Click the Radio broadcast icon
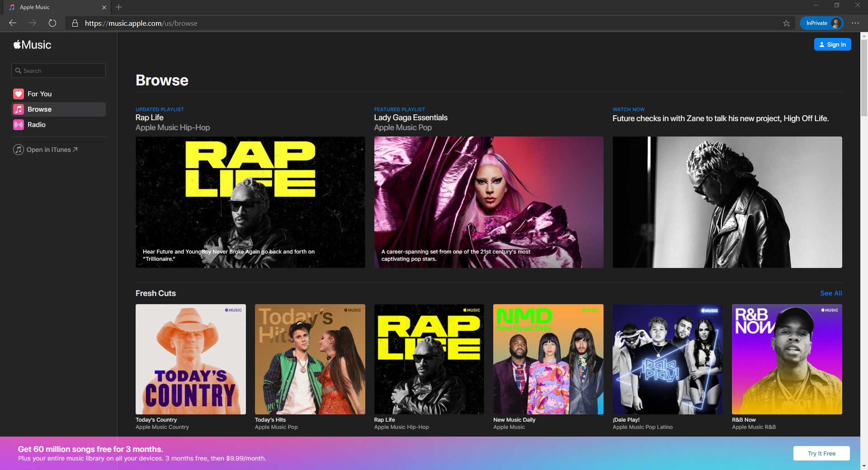868x470 pixels. click(19, 125)
